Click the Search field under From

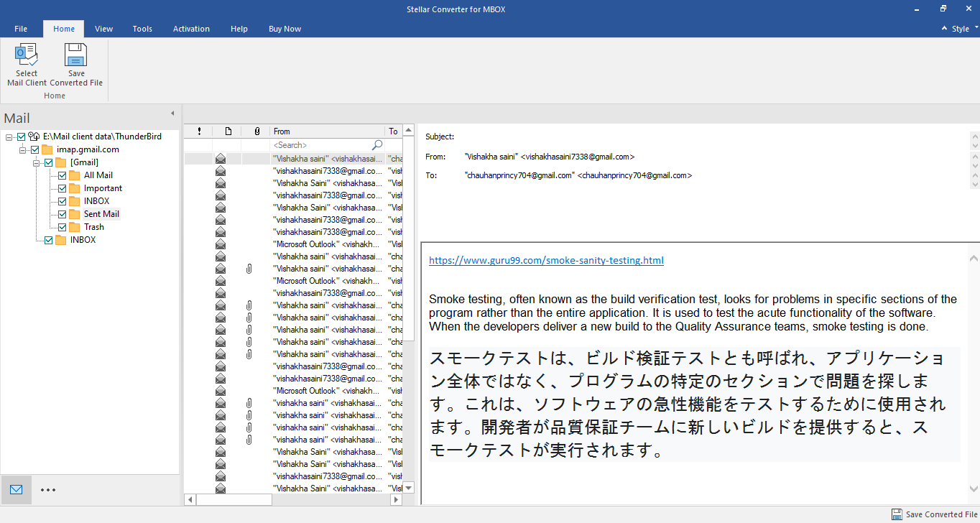tap(321, 145)
